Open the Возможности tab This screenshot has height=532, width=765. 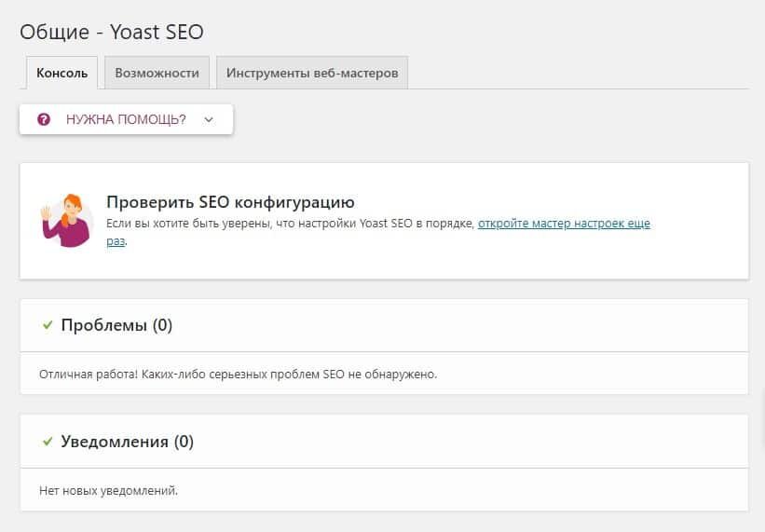pyautogui.click(x=157, y=73)
